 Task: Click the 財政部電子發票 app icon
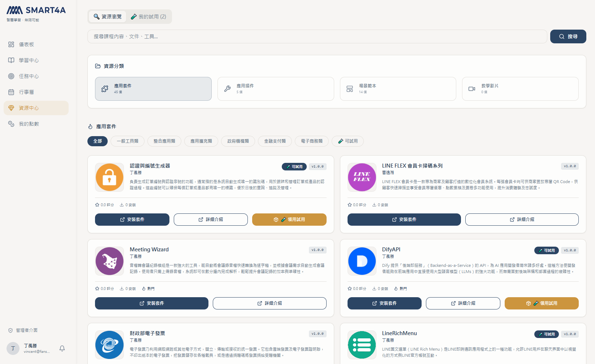(x=109, y=345)
